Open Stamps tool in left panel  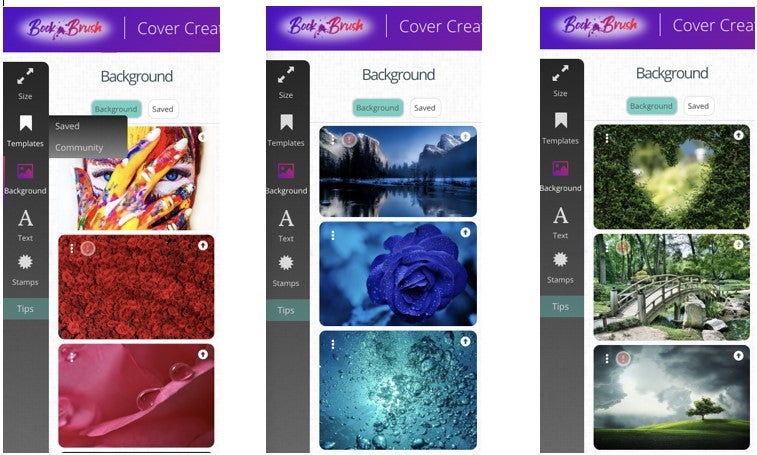(x=25, y=270)
